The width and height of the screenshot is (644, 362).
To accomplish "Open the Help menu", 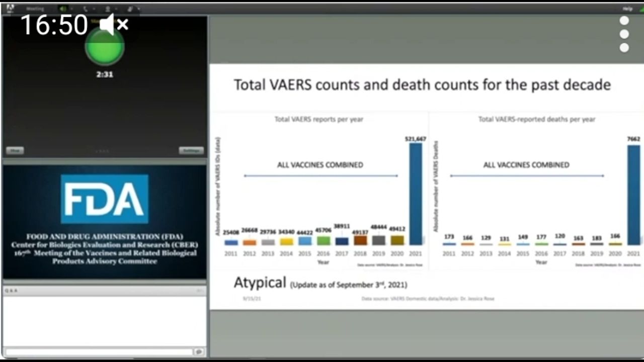I will 627,9.
